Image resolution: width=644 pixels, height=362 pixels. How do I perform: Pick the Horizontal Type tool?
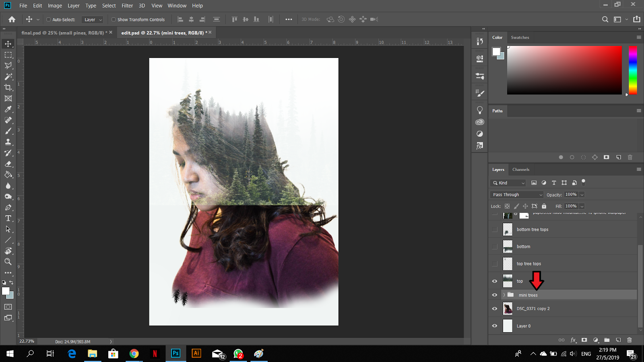coord(8,218)
